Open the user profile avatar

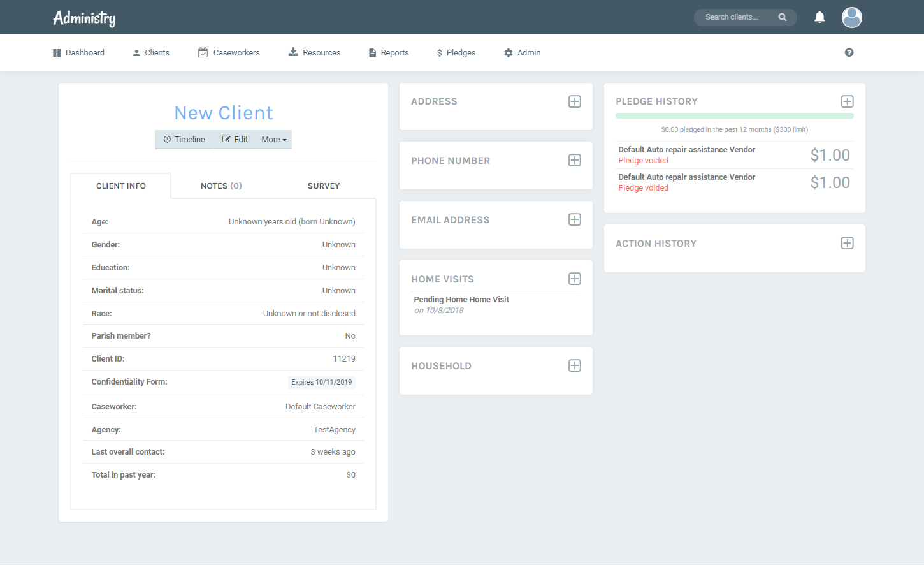pyautogui.click(x=851, y=17)
